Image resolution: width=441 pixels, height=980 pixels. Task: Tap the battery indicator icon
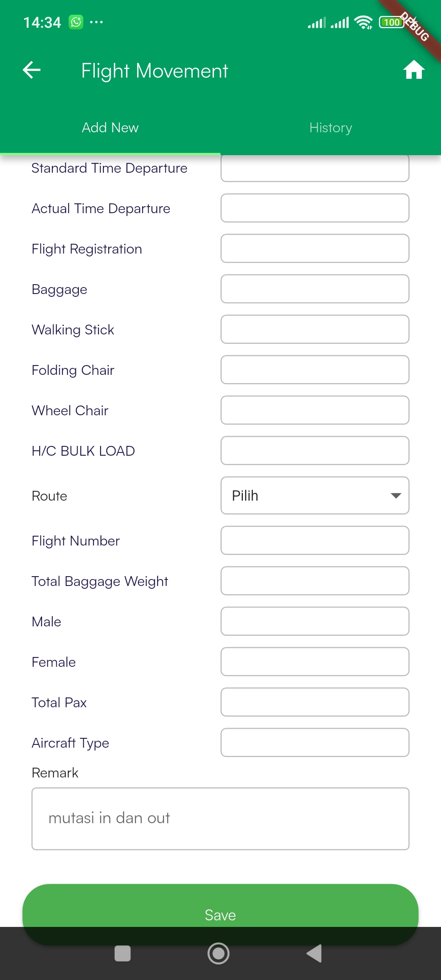pos(391,22)
